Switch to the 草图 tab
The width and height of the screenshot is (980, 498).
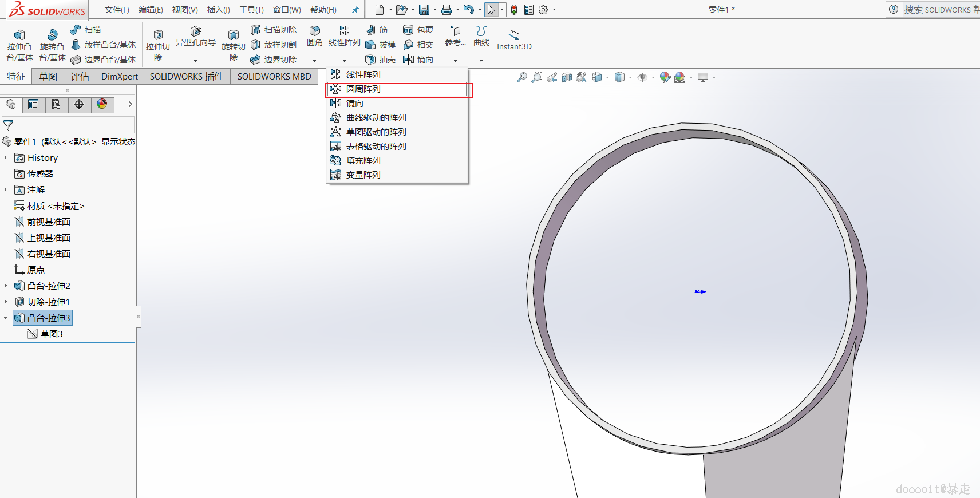(48, 77)
